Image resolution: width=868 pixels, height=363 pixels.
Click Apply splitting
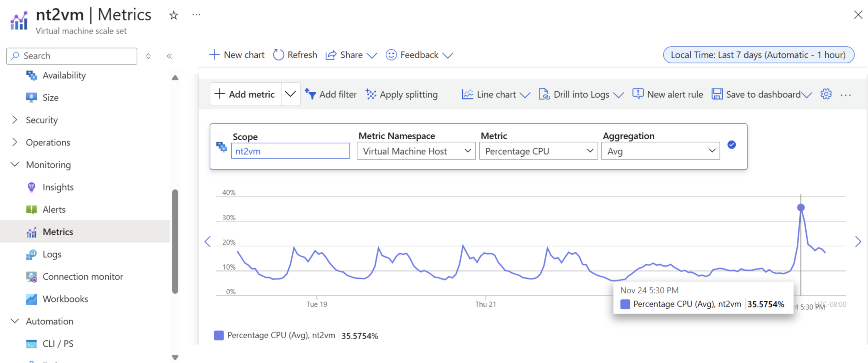pyautogui.click(x=402, y=94)
